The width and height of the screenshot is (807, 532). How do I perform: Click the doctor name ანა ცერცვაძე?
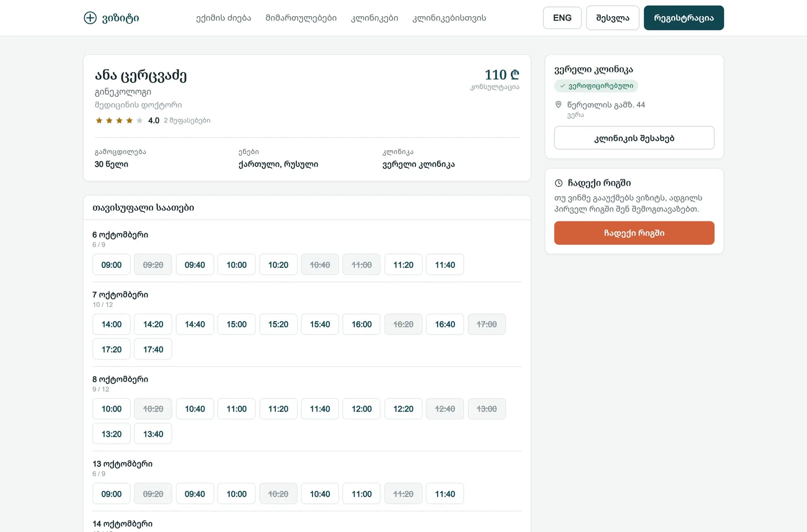click(x=141, y=75)
